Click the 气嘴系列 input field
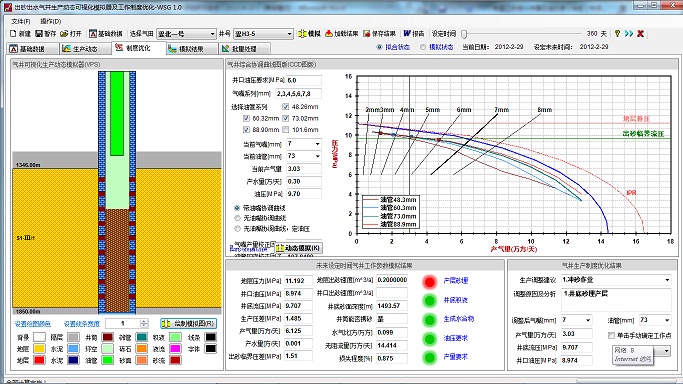 299,94
